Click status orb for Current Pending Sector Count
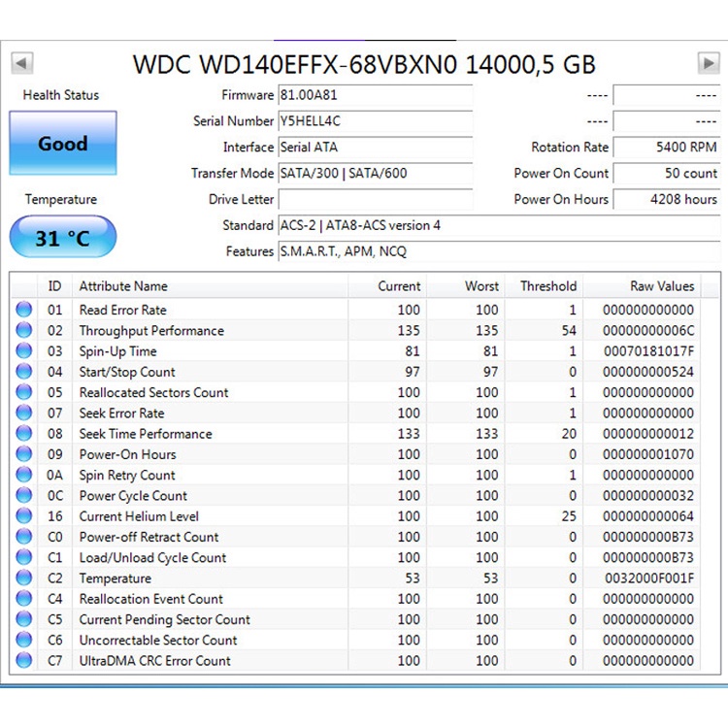Viewport: 728px width, 728px height. (24, 619)
